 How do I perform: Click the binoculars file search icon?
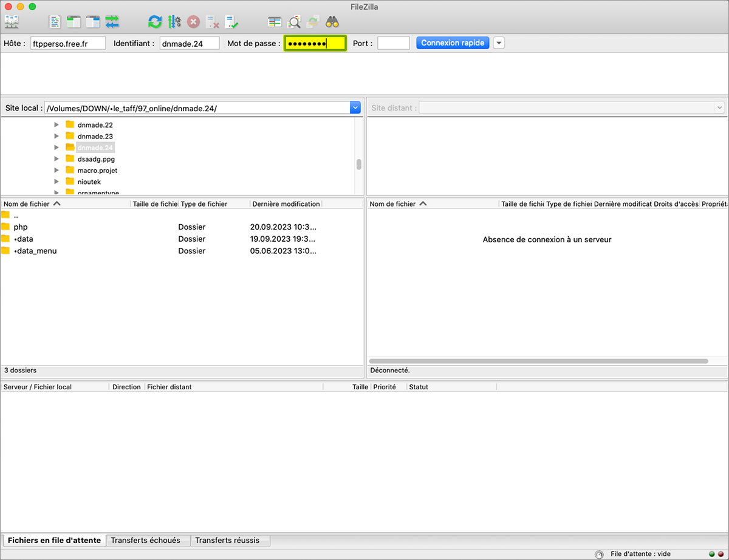coord(332,22)
